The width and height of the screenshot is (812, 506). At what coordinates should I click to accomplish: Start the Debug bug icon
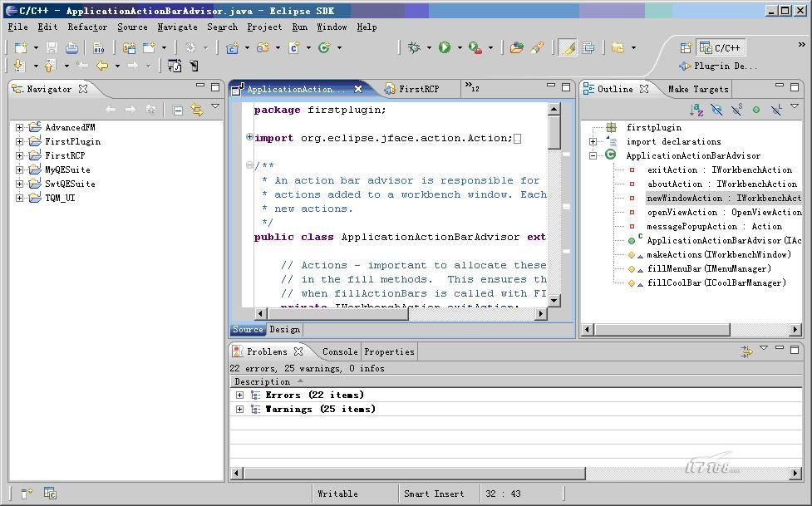point(414,47)
